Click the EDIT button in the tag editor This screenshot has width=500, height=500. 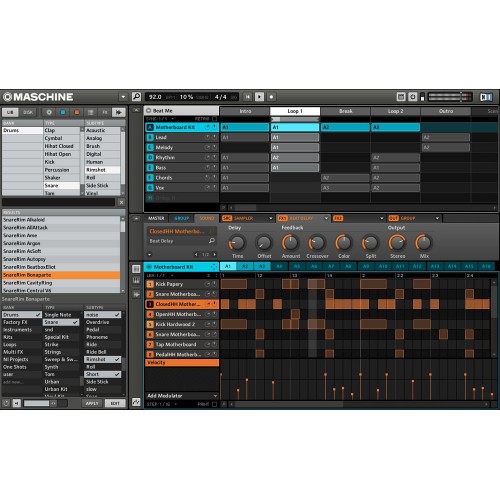click(115, 403)
